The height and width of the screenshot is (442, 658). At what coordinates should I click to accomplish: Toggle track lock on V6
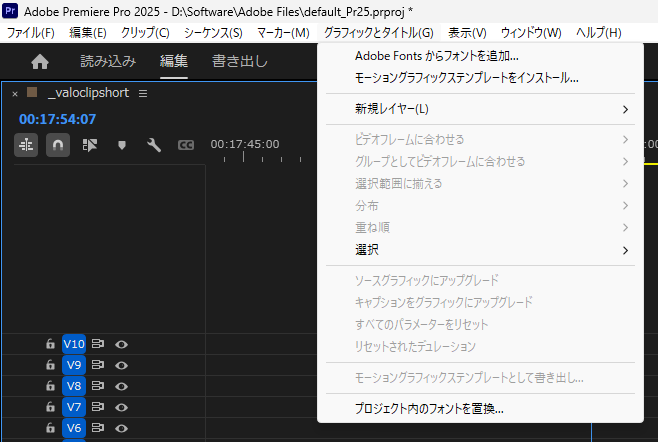[50, 428]
